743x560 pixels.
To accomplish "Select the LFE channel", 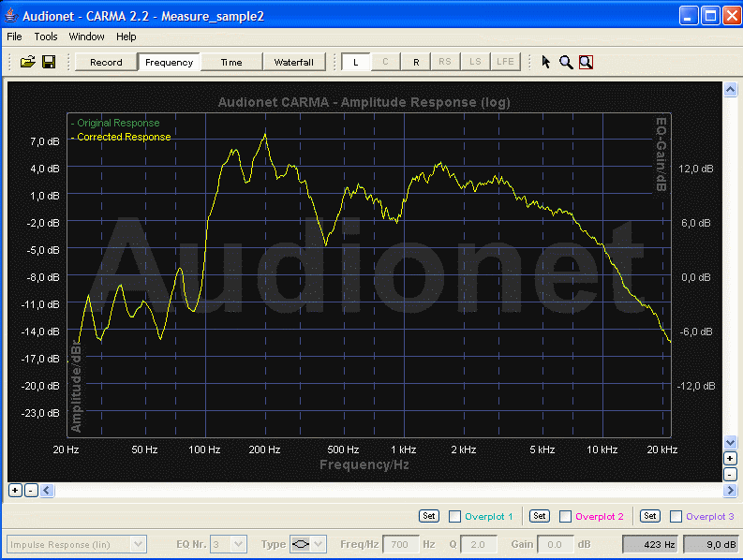I will pyautogui.click(x=505, y=62).
